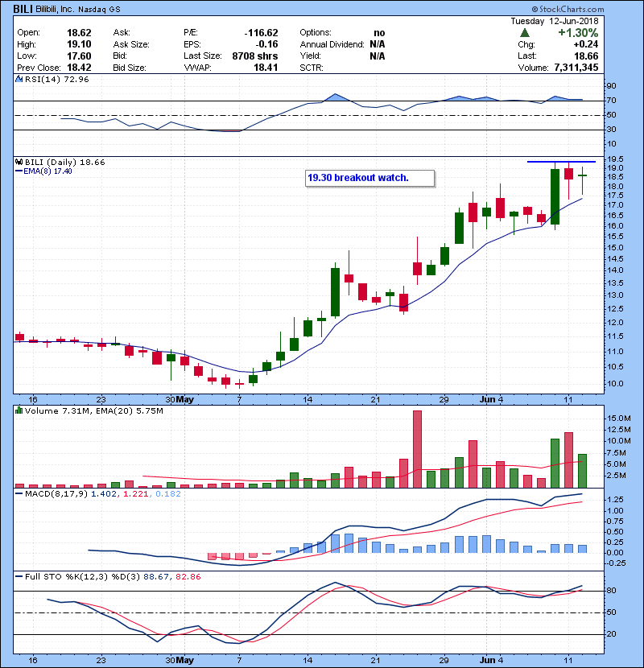The width and height of the screenshot is (644, 668).
Task: Select the Low value 17.60
Action: tap(79, 56)
